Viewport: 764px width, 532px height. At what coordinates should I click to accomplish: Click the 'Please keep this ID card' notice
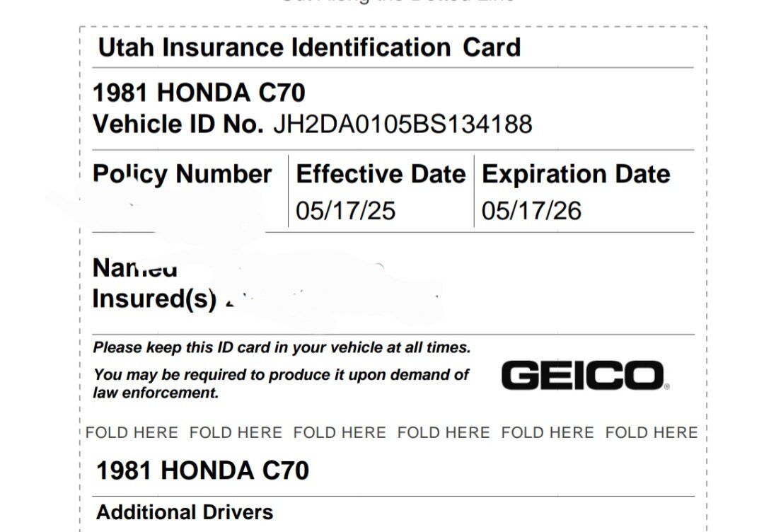(x=282, y=347)
